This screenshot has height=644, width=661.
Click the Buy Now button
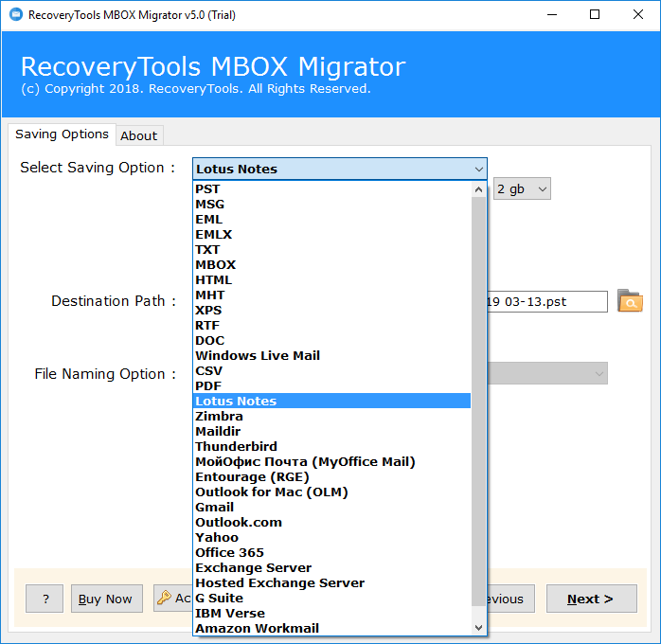107,599
